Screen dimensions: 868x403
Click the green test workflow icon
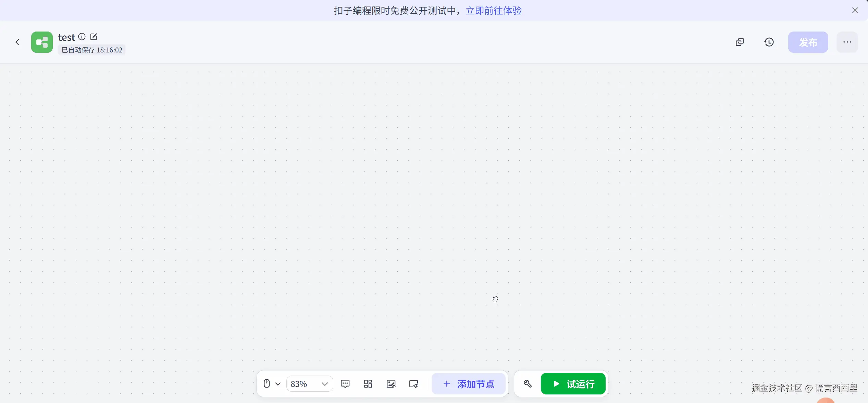(42, 42)
